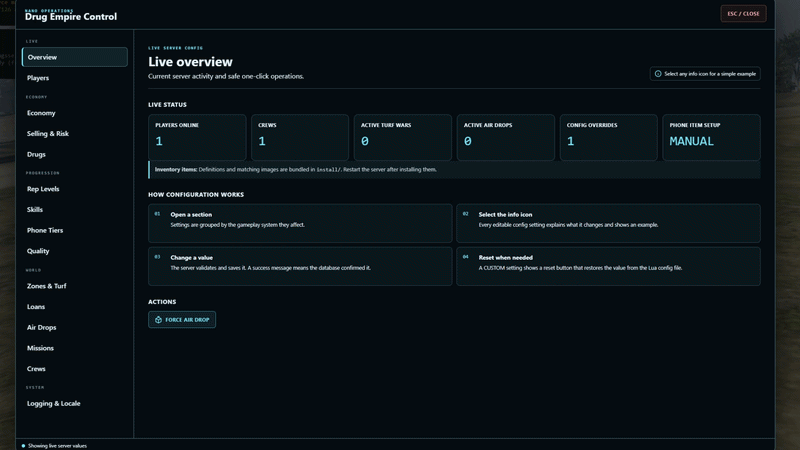The height and width of the screenshot is (450, 800).
Task: Go to the Skills section
Action: (x=74, y=209)
